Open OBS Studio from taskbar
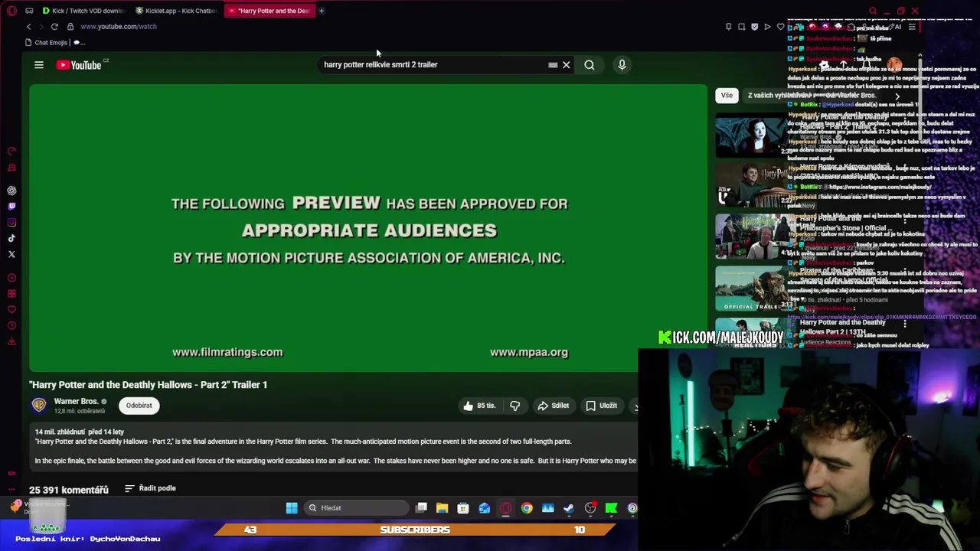This screenshot has height=551, width=980. [x=590, y=508]
